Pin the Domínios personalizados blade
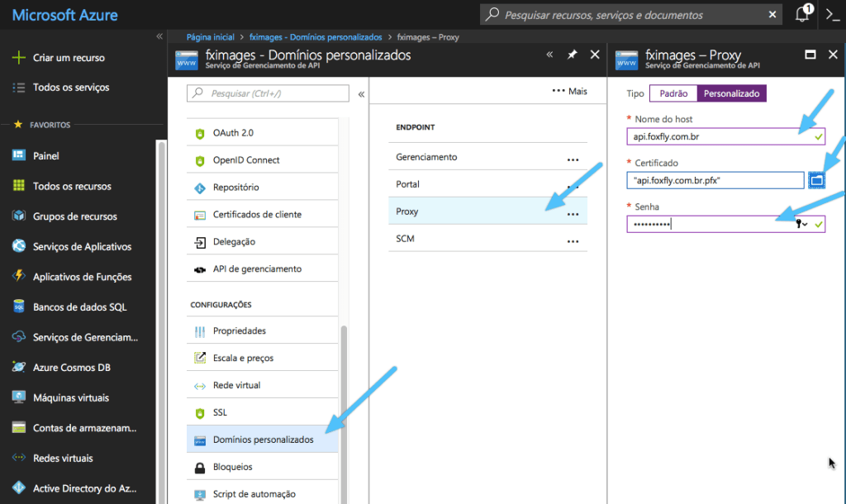Viewport: 846px width, 504px height. 572,55
